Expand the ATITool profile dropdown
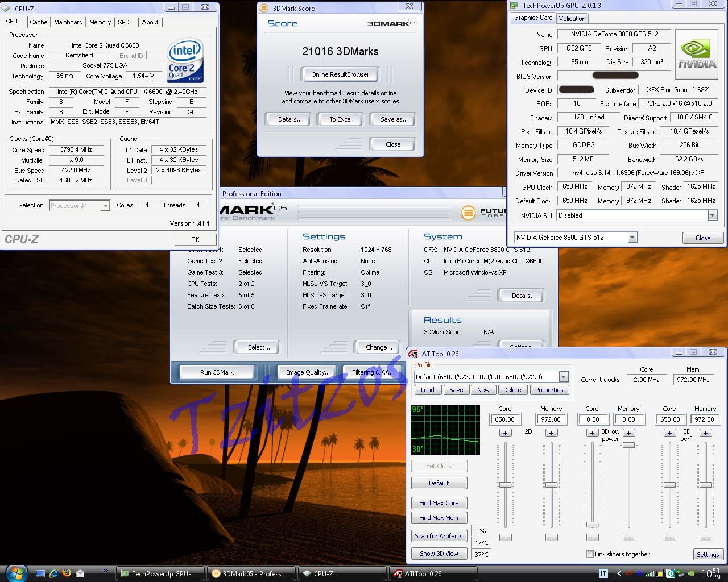Screen dimensions: 728x582 point(563,377)
